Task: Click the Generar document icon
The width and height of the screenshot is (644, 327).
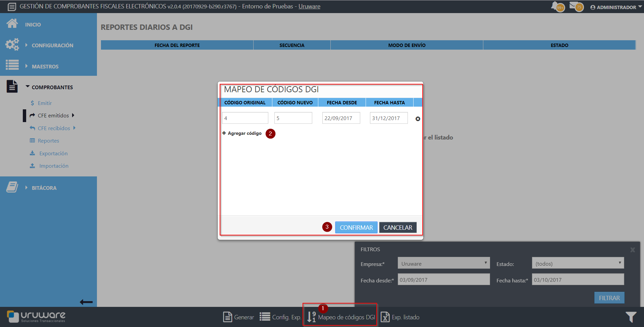Action: [x=228, y=317]
